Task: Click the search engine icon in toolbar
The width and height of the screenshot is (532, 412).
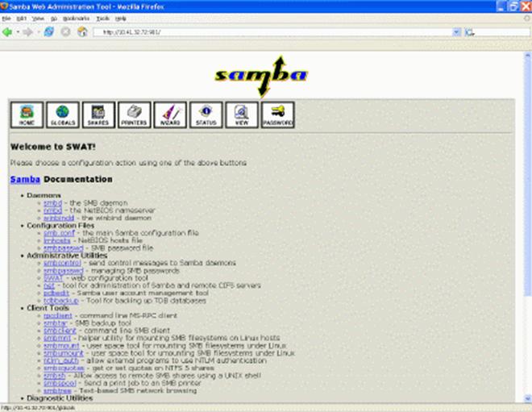Action: [469, 32]
